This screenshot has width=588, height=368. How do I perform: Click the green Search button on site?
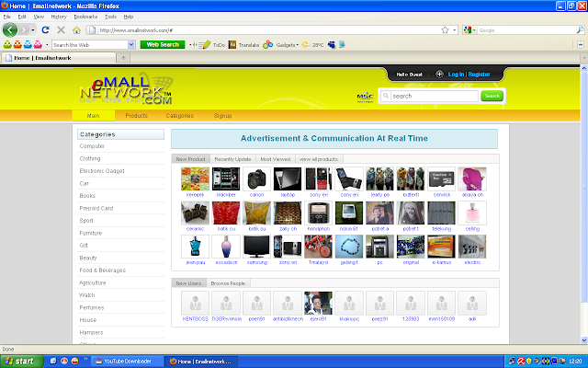point(492,96)
